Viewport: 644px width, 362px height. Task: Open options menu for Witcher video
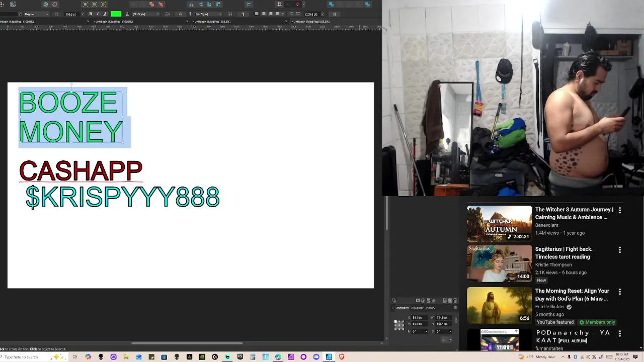coord(620,210)
